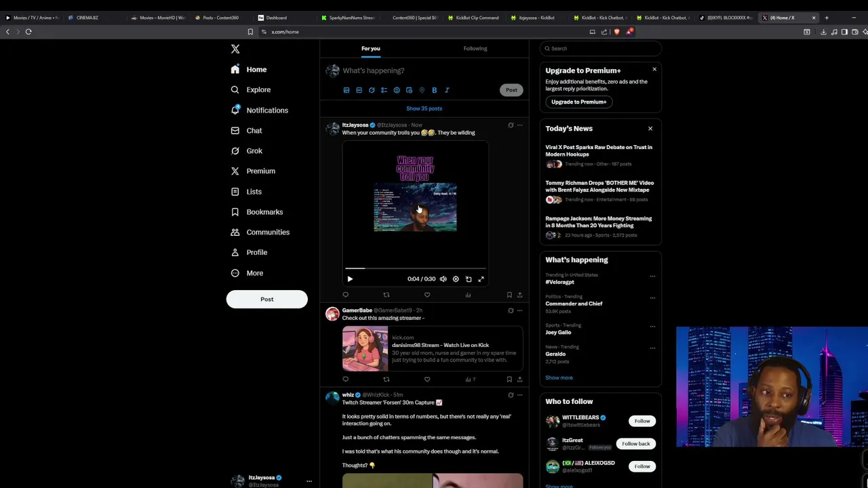Switch to the Following tab
This screenshot has height=488, width=868.
(x=475, y=48)
